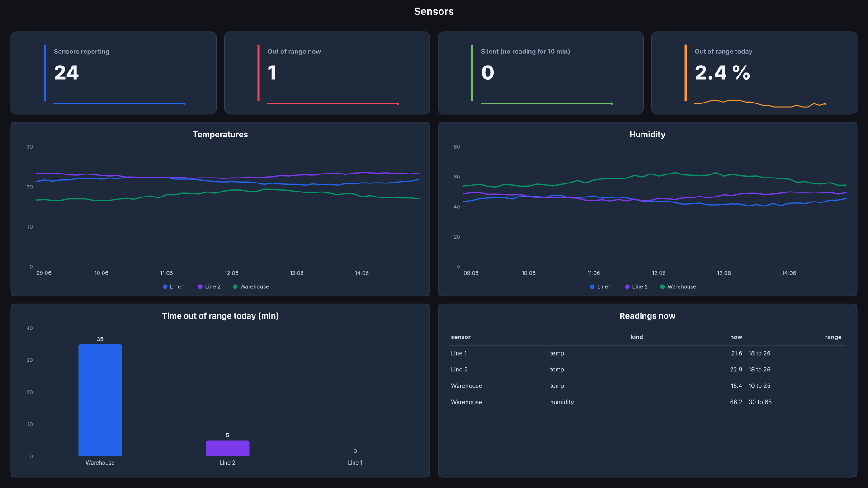Click the 13:06 tick on Humidity axis
Viewport: 868px width, 488px height.
pos(724,273)
